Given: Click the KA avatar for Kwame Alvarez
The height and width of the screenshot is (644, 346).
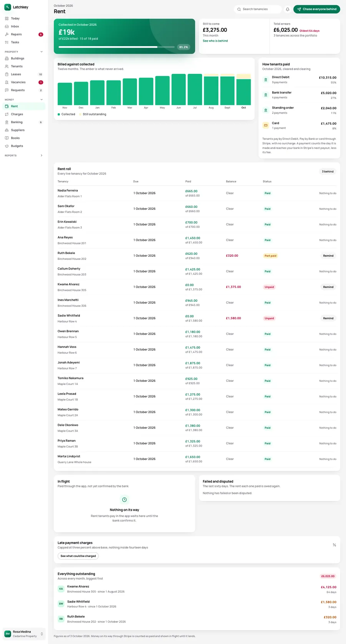Looking at the screenshot, I should click(x=61, y=589).
